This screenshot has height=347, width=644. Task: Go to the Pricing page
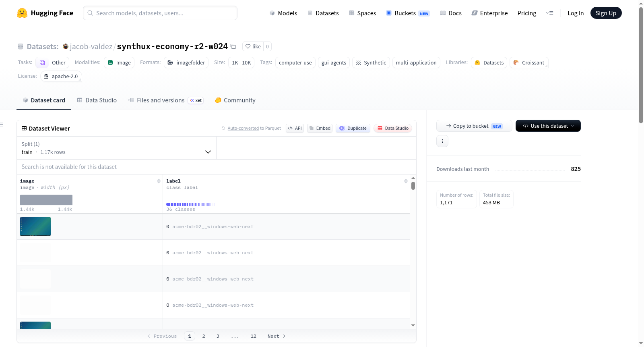tap(527, 13)
